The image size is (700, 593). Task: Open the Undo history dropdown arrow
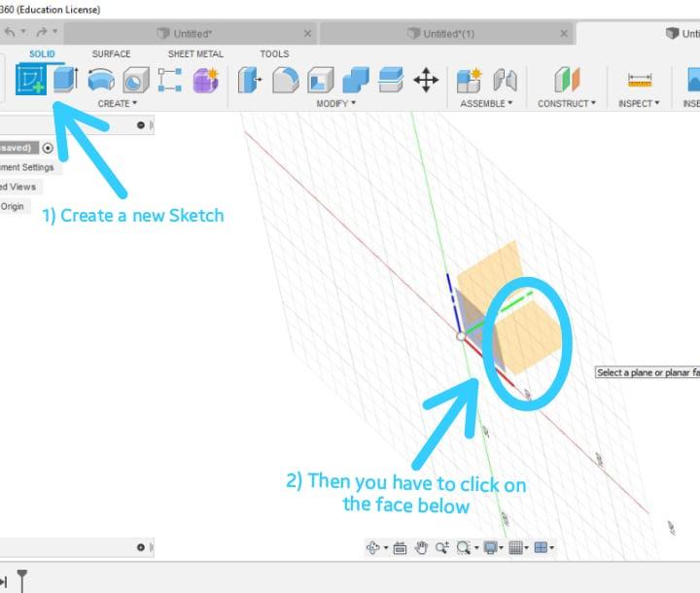tap(23, 31)
